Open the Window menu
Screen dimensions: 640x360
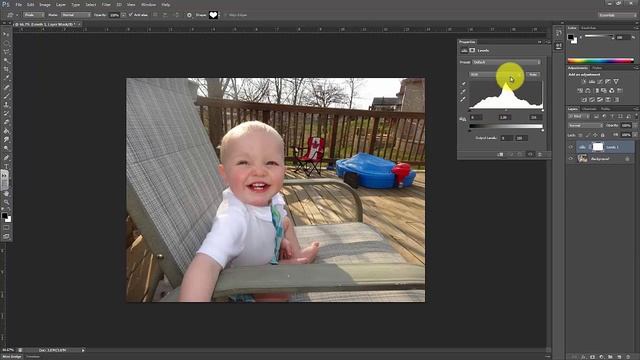(149, 4)
